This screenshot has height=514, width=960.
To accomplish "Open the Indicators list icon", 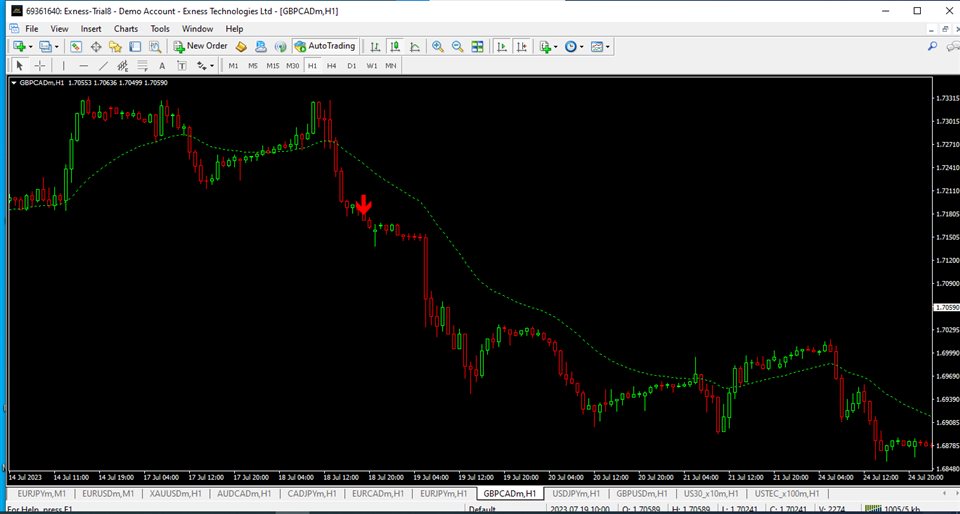I will pos(545,47).
